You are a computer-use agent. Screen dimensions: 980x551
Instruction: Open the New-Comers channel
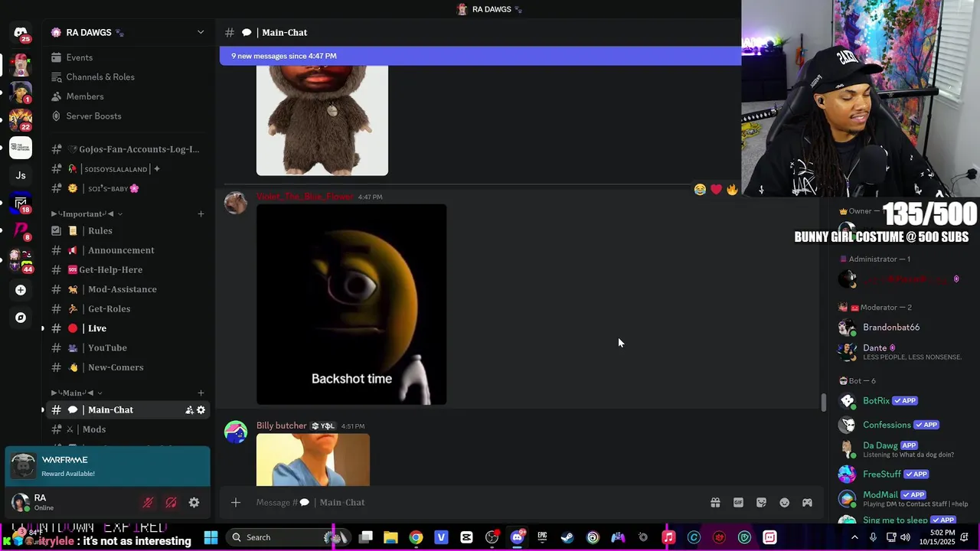[128, 367]
